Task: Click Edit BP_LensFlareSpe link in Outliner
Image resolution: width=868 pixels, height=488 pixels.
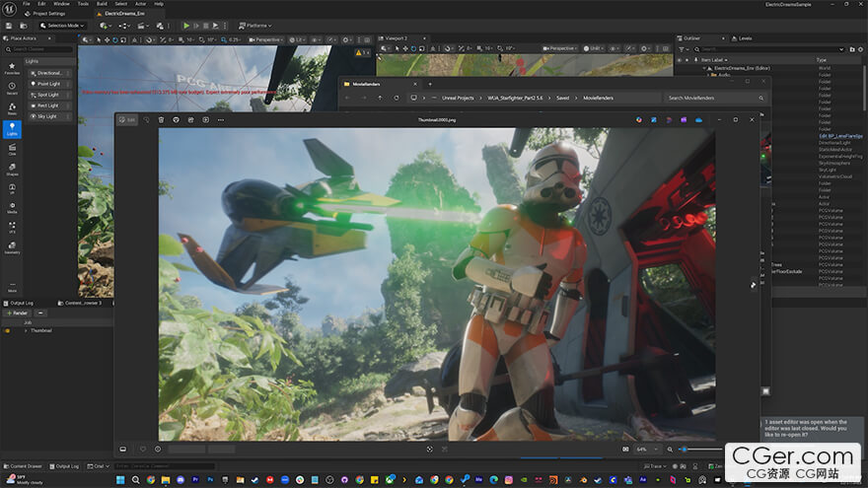Action: 840,136
